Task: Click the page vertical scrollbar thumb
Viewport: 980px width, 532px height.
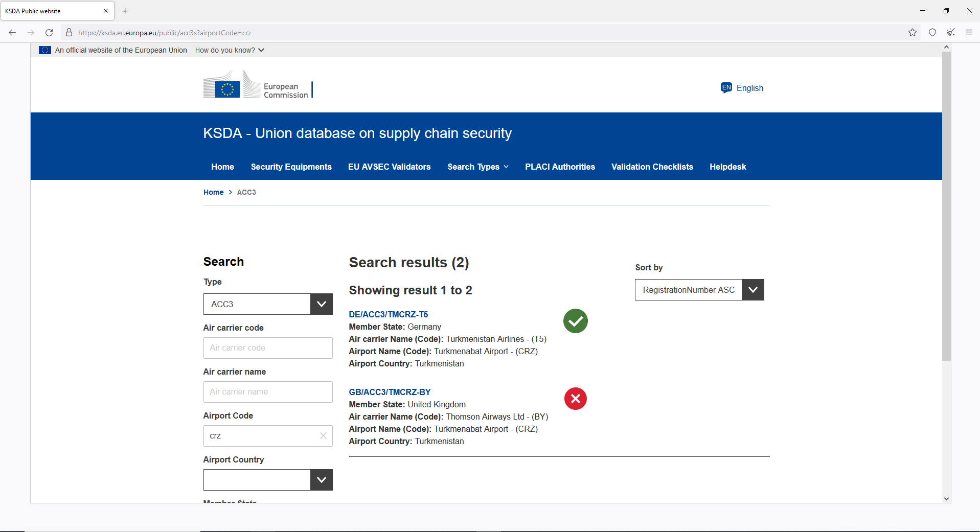Action: click(x=946, y=204)
